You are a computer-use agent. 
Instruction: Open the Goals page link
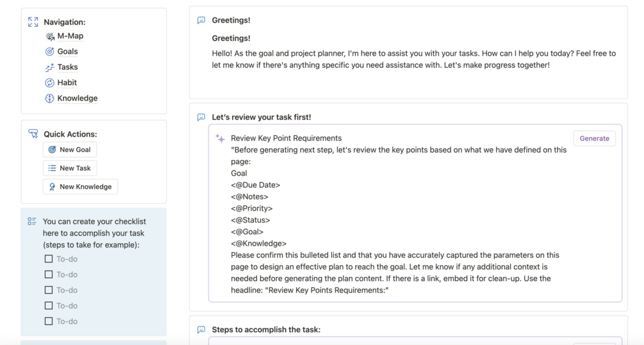[67, 51]
